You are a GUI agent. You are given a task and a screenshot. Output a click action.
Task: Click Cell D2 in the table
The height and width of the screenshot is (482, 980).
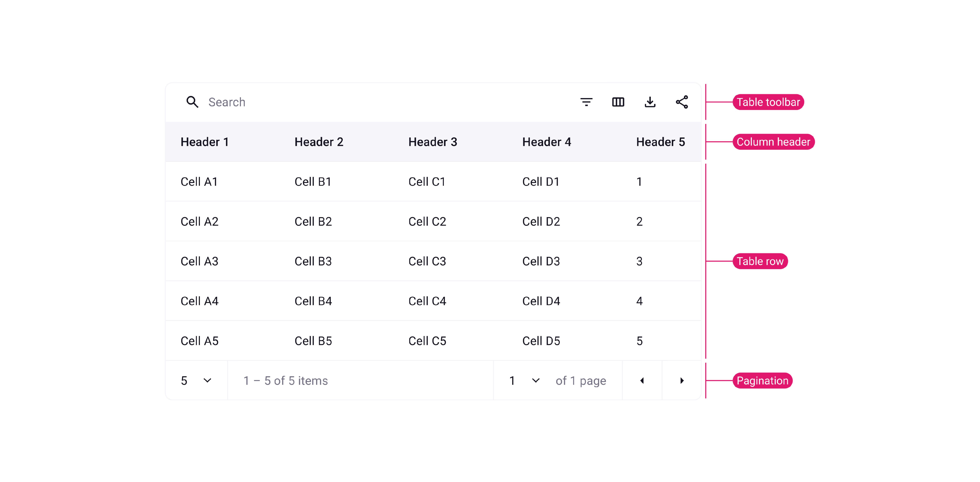tap(541, 221)
